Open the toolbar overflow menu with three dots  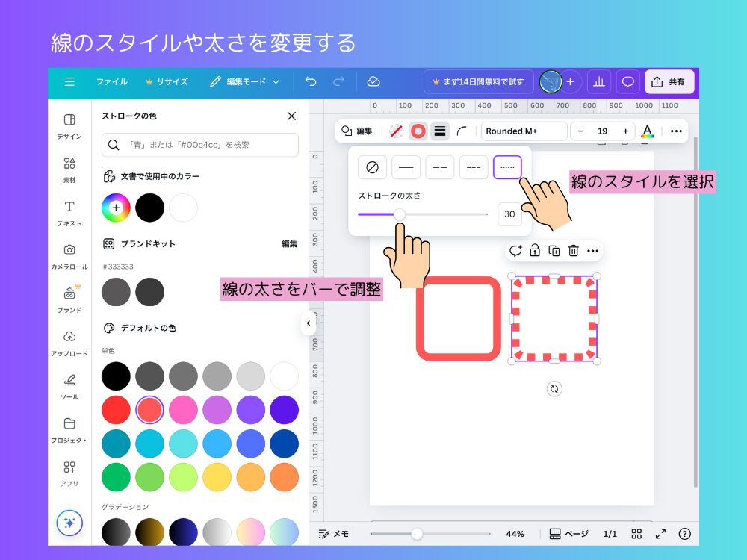[676, 131]
